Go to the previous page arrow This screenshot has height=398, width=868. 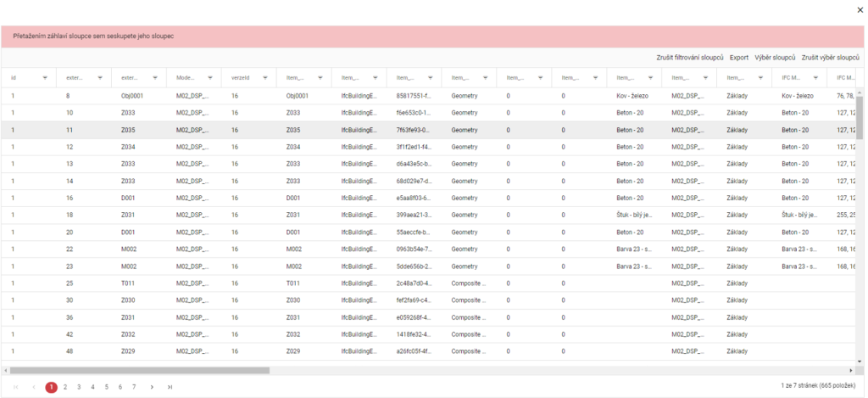coord(34,387)
